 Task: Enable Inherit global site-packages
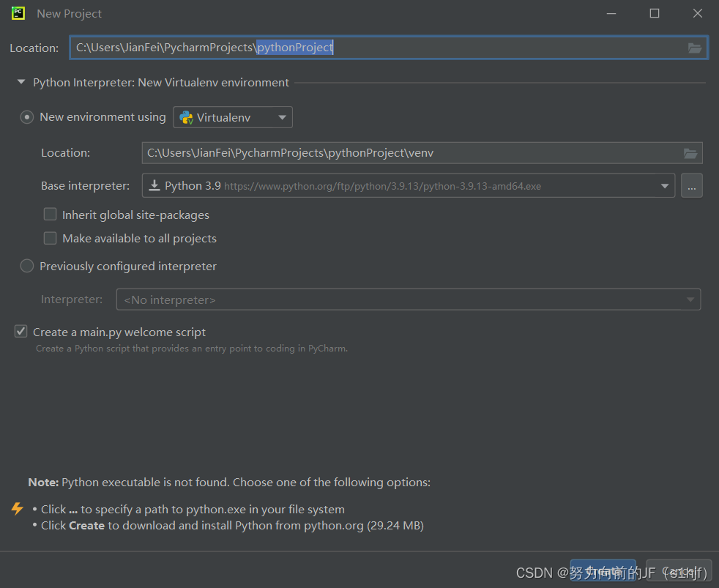coord(50,215)
